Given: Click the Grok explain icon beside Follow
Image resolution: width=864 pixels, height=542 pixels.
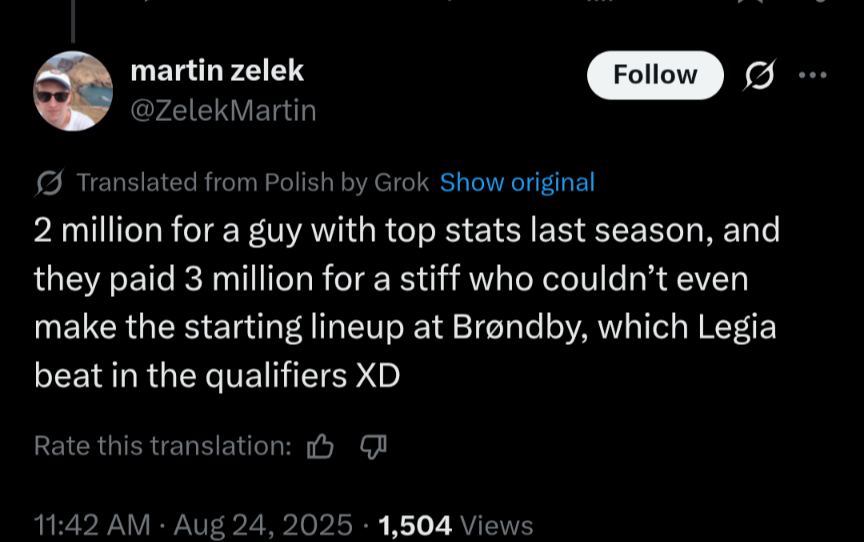Looking at the screenshot, I should (759, 75).
